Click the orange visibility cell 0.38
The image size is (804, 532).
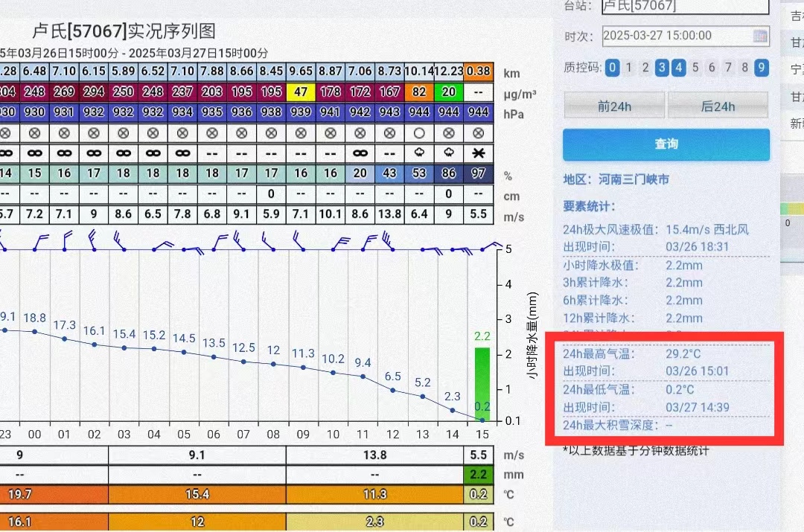tap(479, 71)
